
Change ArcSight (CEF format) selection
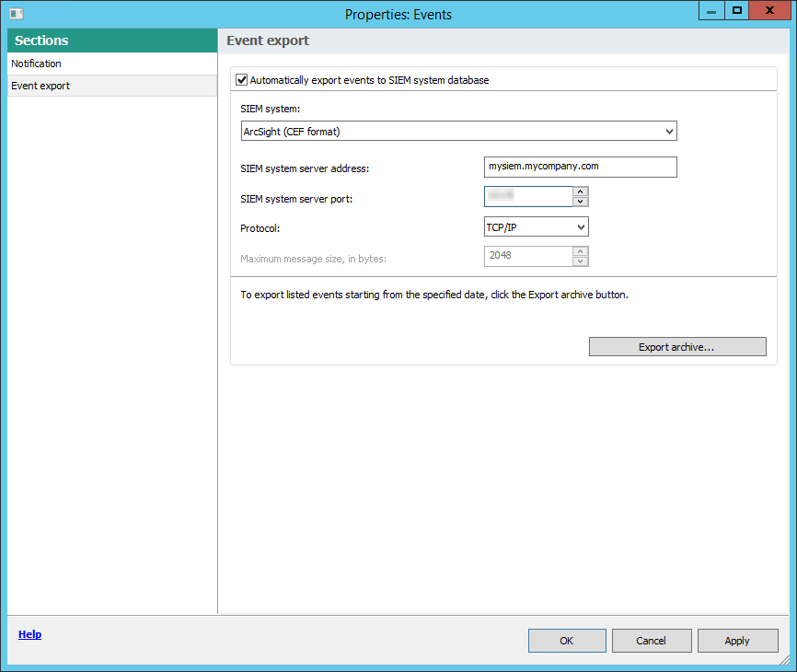point(458,131)
